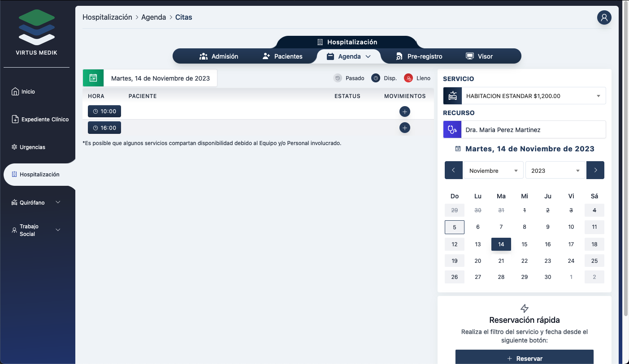Go to next month arrow
This screenshot has height=364, width=629.
point(595,170)
